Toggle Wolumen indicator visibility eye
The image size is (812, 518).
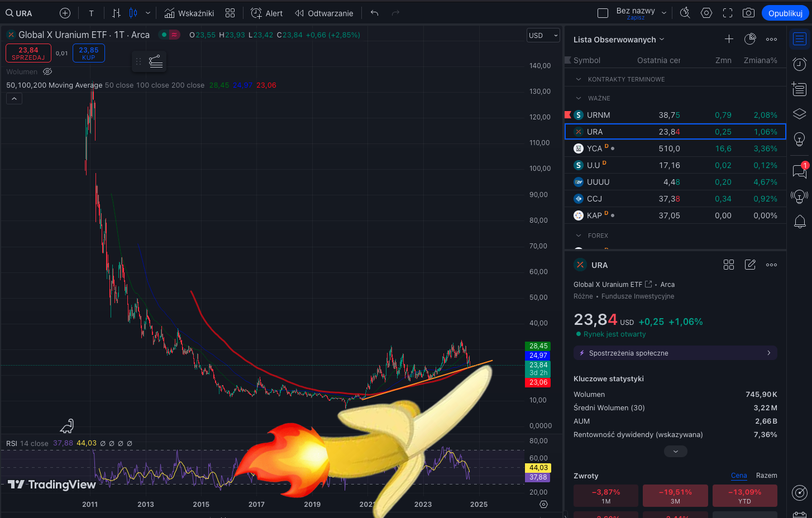[47, 71]
